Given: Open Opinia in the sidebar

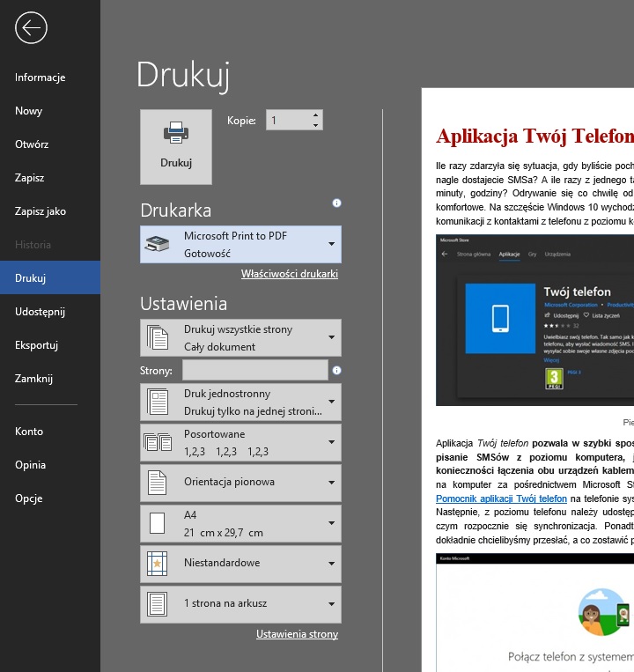Looking at the screenshot, I should 50,464.
